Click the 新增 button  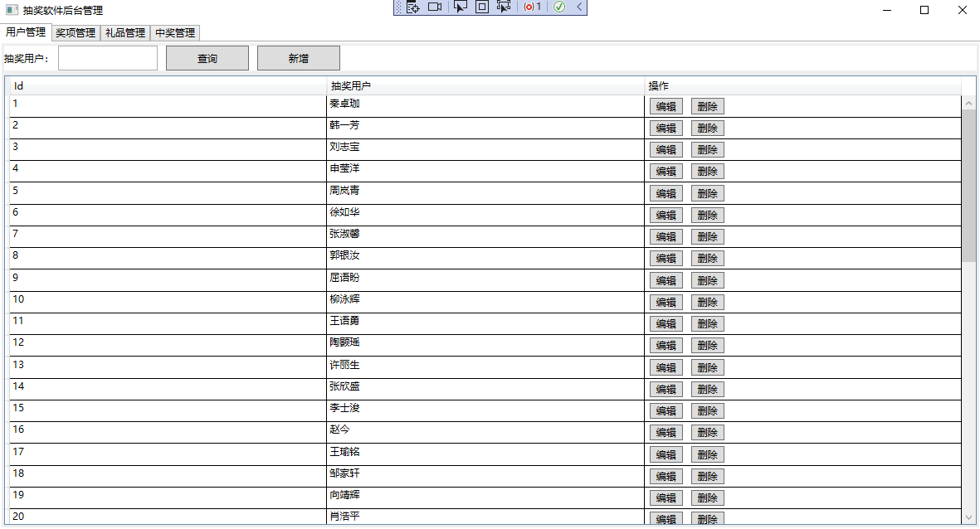298,58
